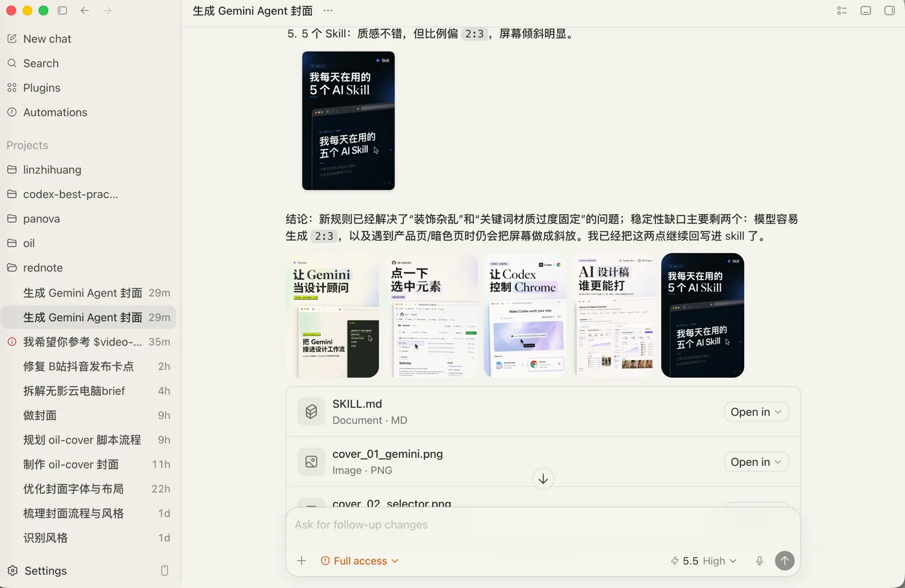Click the Projects section header
905x588 pixels.
(x=27, y=145)
